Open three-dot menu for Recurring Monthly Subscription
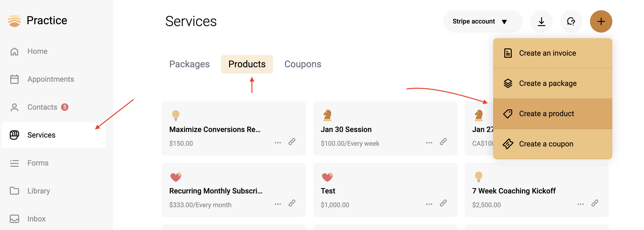Image resolution: width=644 pixels, height=230 pixels. point(278,204)
